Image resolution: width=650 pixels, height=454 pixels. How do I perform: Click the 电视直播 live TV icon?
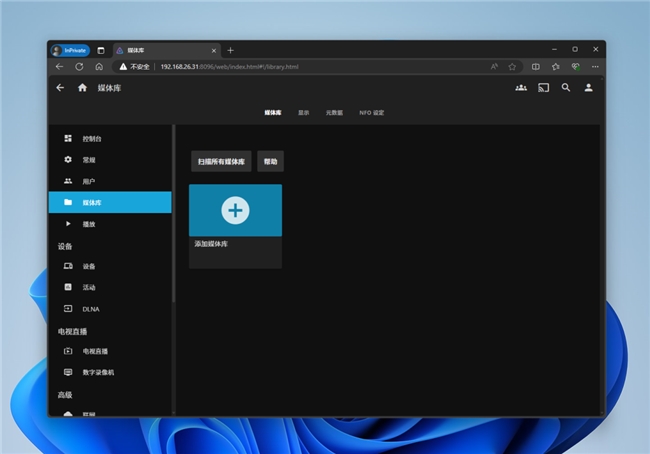(x=68, y=351)
